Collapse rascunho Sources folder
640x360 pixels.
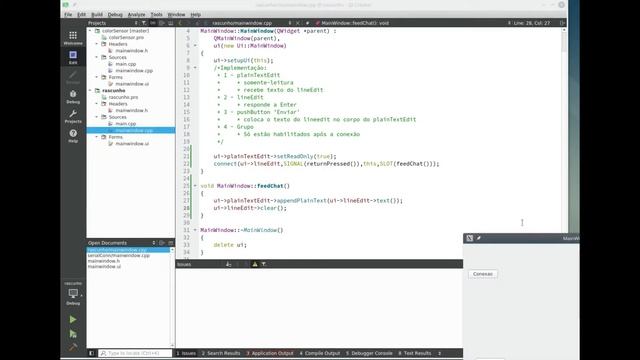coord(97,117)
